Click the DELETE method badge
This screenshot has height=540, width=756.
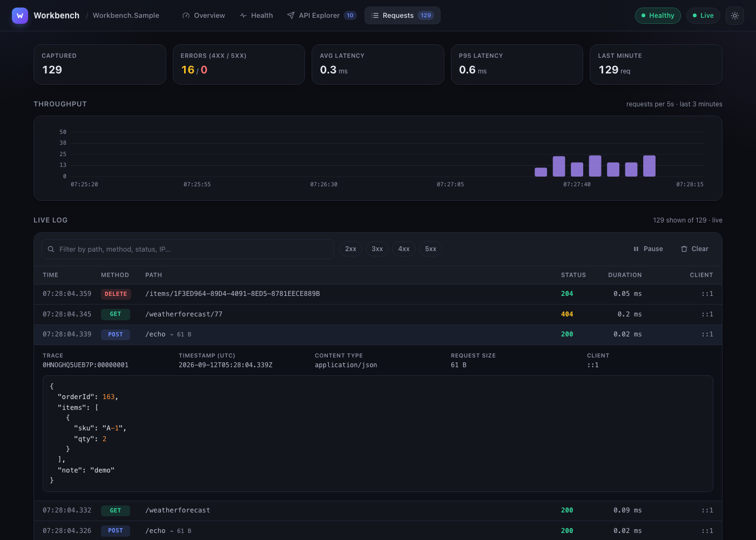point(116,294)
